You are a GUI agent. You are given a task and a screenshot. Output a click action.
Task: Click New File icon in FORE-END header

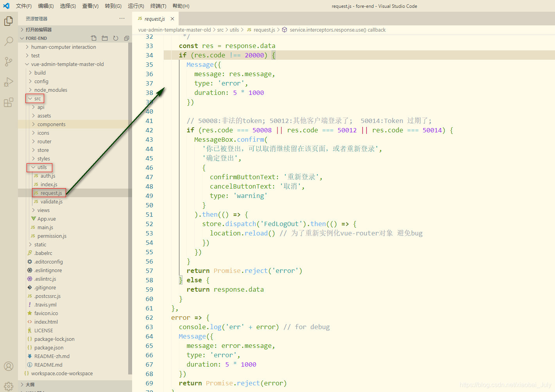(94, 38)
